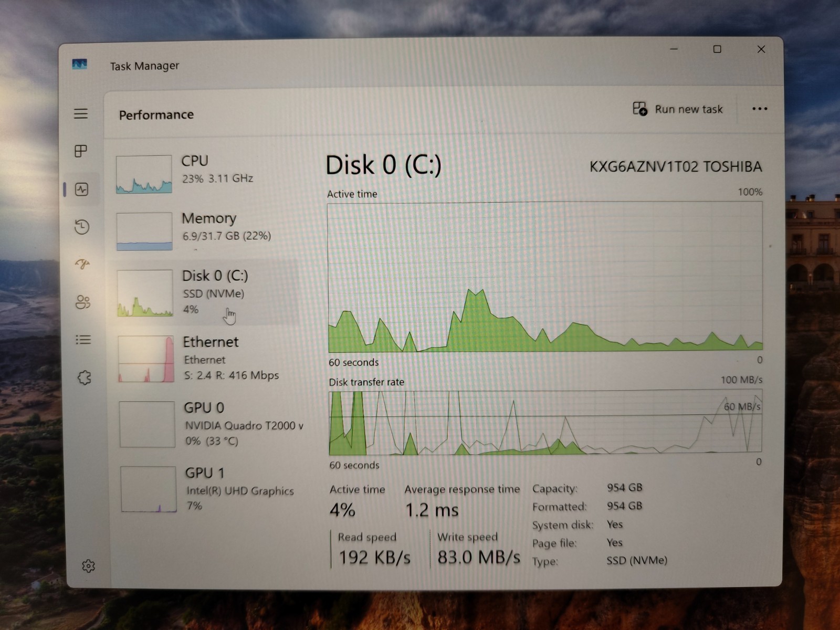Click the GPU 1 thumbnail graph
The width and height of the screenshot is (840, 630).
[x=149, y=489]
